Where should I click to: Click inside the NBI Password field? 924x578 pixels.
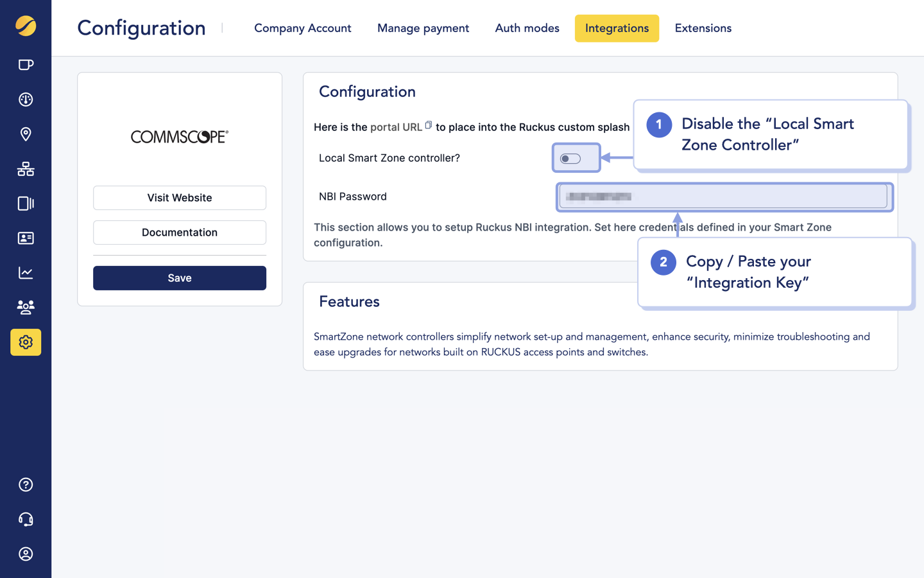[x=724, y=197]
